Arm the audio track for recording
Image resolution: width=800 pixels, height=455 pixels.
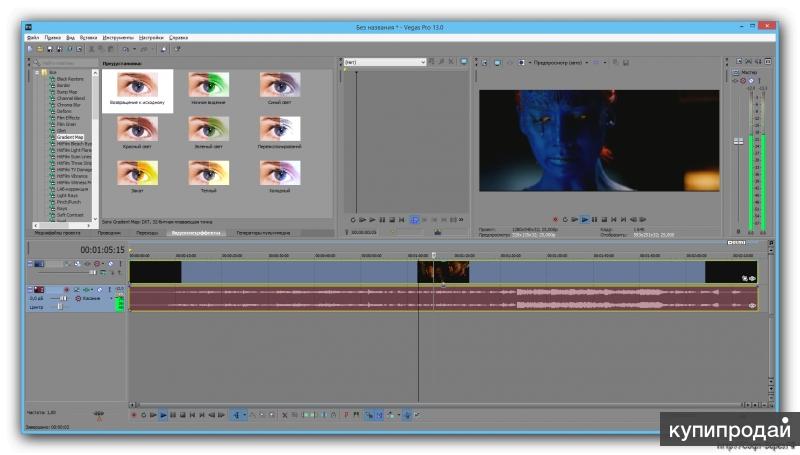click(66, 290)
